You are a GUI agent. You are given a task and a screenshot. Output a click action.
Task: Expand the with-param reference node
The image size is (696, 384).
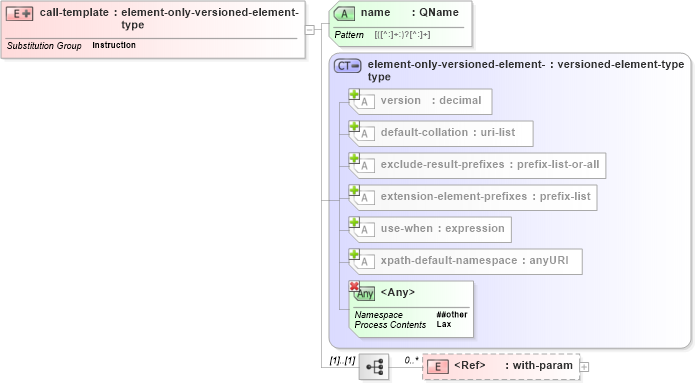tap(585, 367)
